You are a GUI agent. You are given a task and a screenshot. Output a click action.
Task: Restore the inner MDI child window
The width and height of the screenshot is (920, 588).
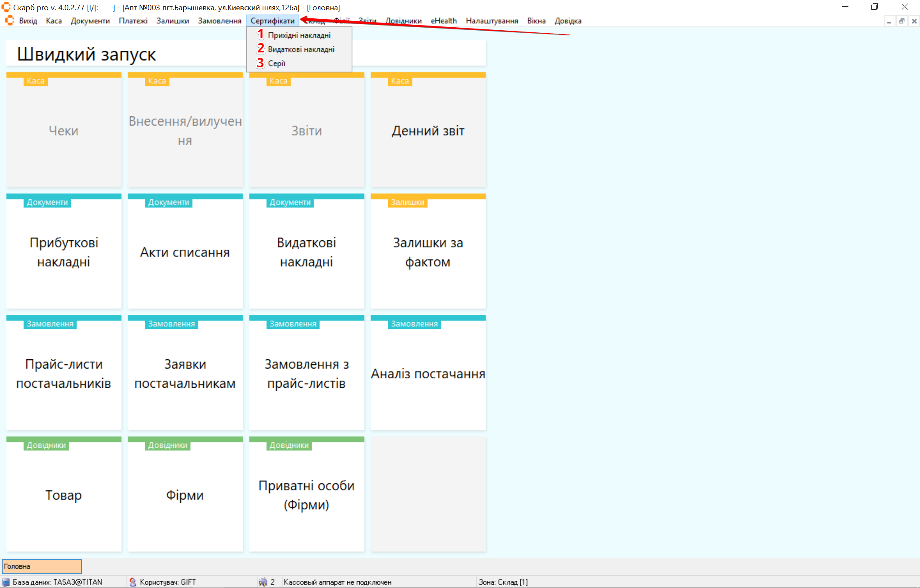tap(901, 21)
